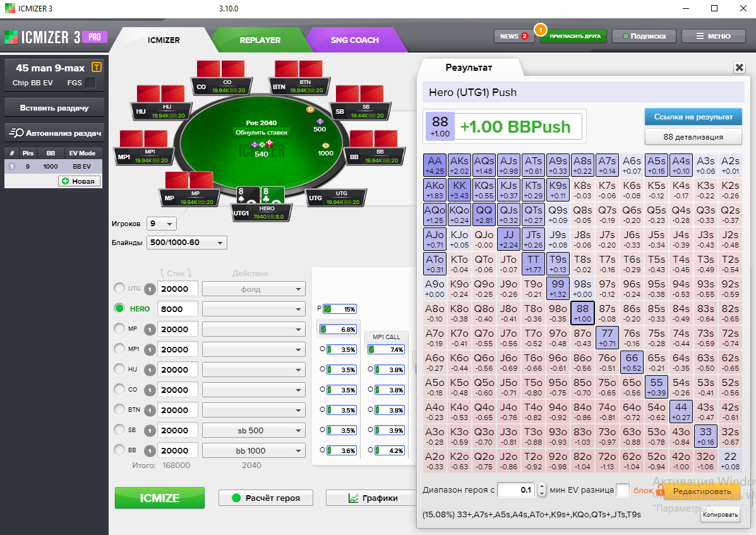Toggle the FGS checkbox
Viewport: 756px width, 535px height.
point(90,83)
